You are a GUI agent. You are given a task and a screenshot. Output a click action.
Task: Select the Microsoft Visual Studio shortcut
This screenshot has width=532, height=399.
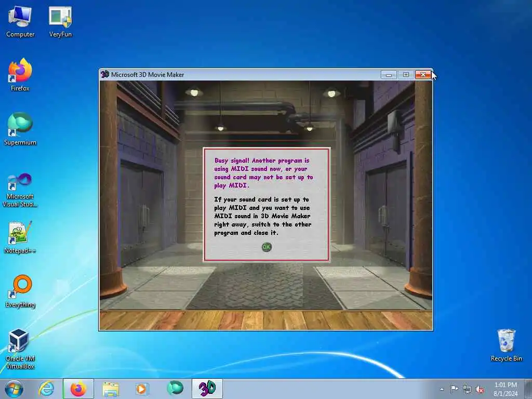20,190
